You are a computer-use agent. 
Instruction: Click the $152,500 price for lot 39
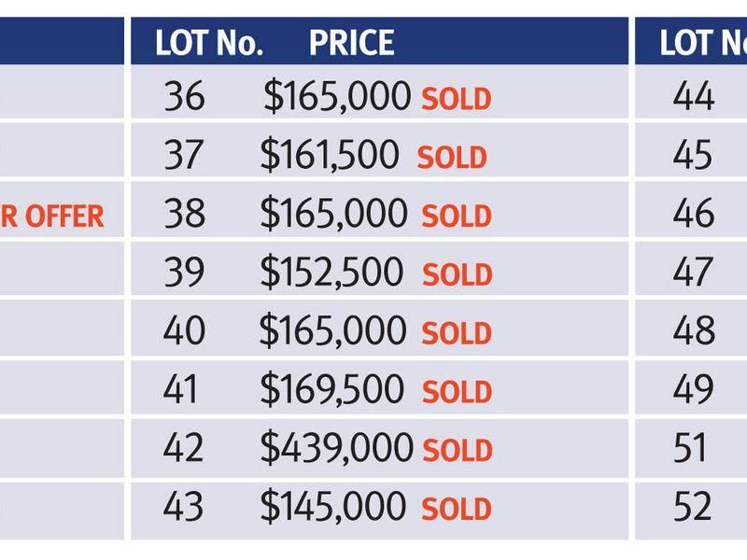331,272
